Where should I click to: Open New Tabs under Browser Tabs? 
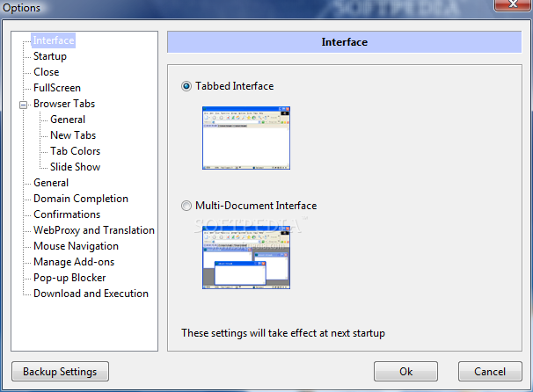tap(73, 135)
